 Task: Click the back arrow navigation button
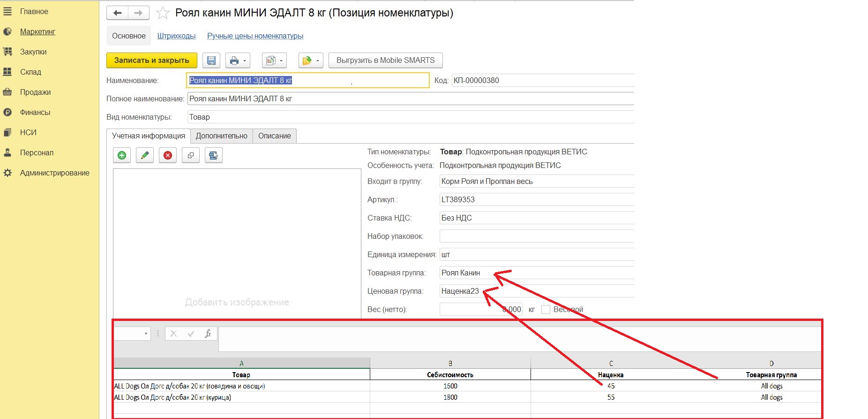118,13
